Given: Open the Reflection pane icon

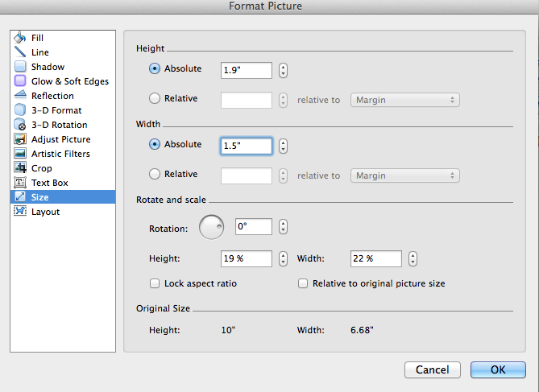Looking at the screenshot, I should pyautogui.click(x=20, y=95).
